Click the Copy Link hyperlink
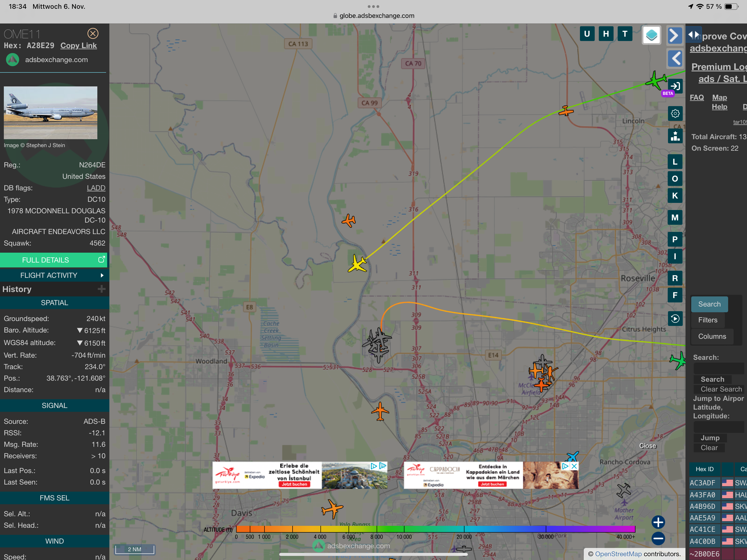The image size is (747, 560). pyautogui.click(x=78, y=46)
